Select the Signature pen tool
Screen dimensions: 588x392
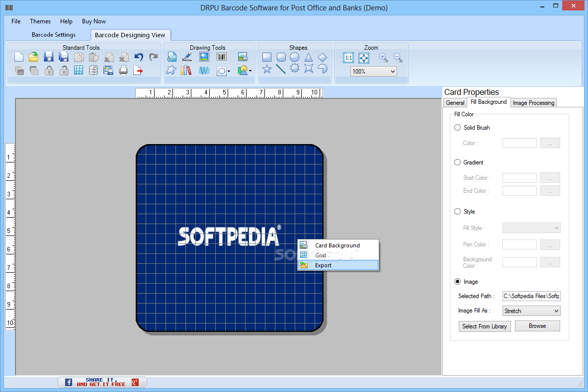187,57
